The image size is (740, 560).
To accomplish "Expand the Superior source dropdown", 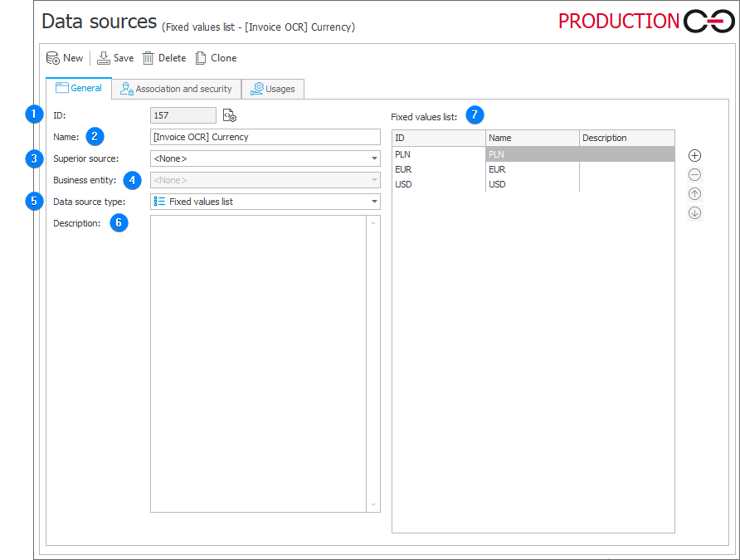I will (x=374, y=158).
